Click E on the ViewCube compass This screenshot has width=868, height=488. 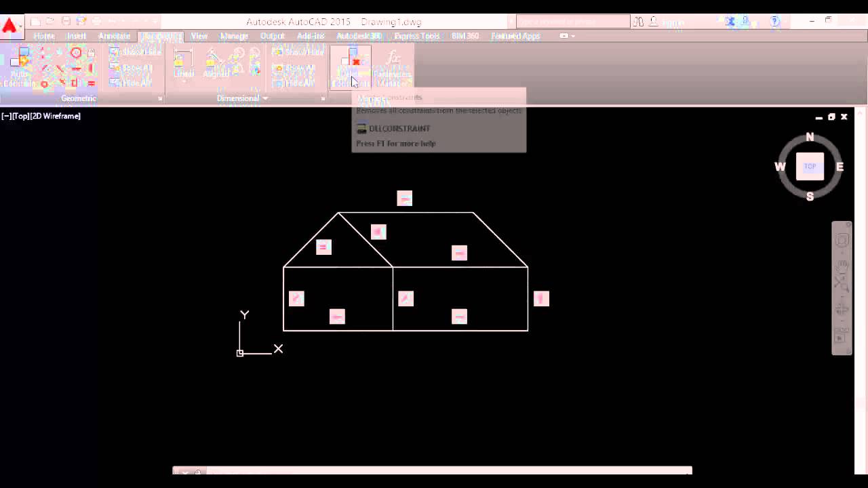[x=840, y=167]
